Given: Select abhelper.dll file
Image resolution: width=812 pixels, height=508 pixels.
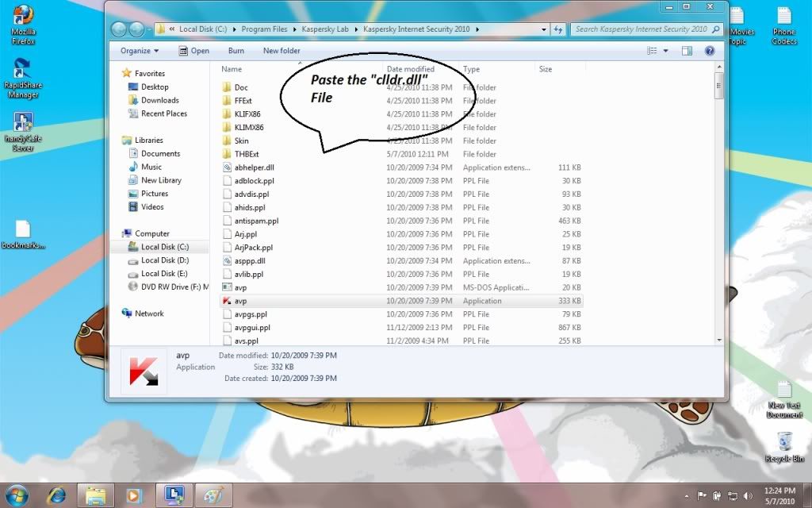Looking at the screenshot, I should [401, 167].
